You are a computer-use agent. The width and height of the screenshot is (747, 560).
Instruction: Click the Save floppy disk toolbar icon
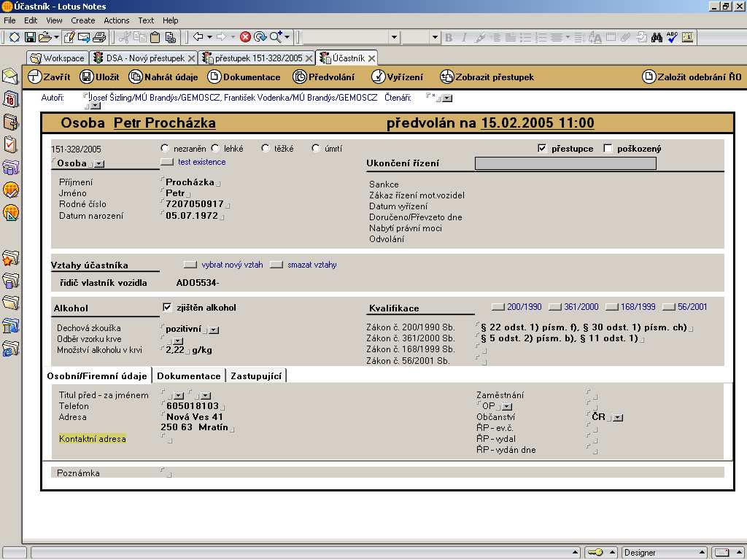tap(30, 37)
